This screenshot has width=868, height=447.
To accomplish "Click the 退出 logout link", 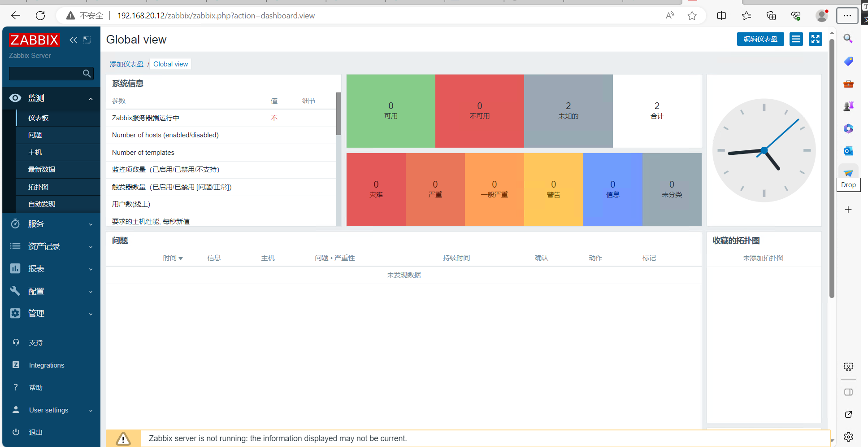I will (36, 432).
